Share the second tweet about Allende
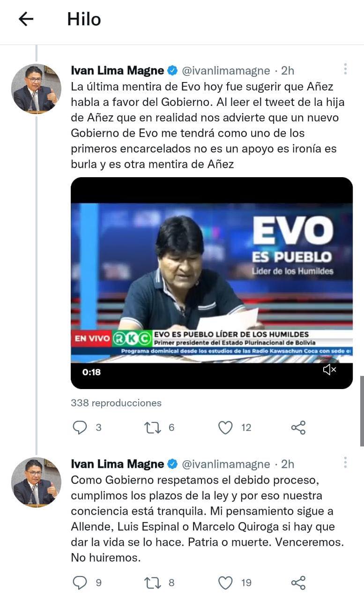 [x=298, y=583]
